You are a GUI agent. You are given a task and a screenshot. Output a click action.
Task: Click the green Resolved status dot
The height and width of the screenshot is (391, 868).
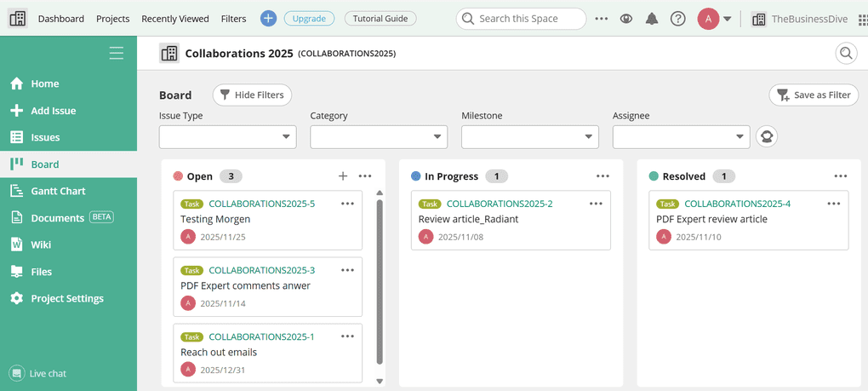[x=654, y=176]
